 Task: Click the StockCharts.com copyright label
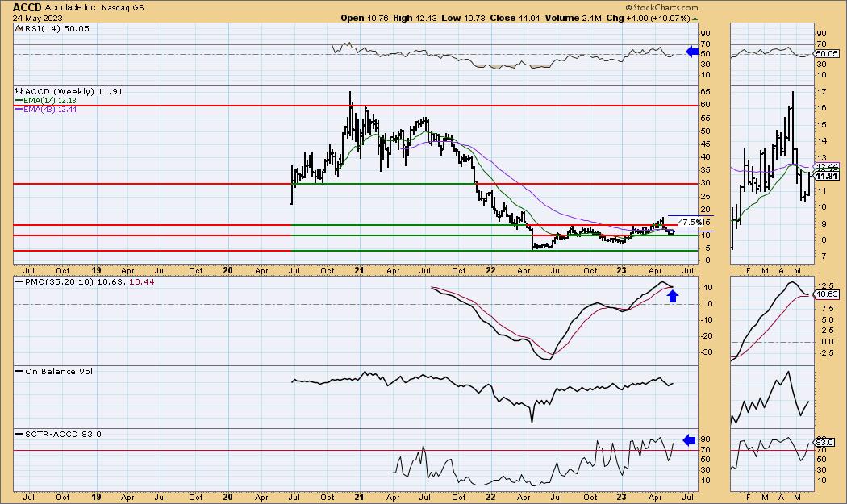(x=661, y=7)
